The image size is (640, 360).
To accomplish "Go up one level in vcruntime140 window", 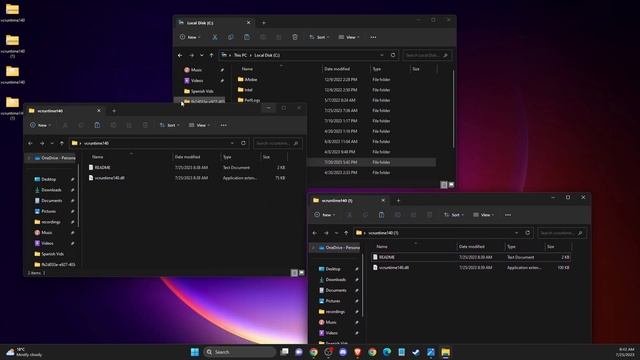I will click(x=62, y=143).
